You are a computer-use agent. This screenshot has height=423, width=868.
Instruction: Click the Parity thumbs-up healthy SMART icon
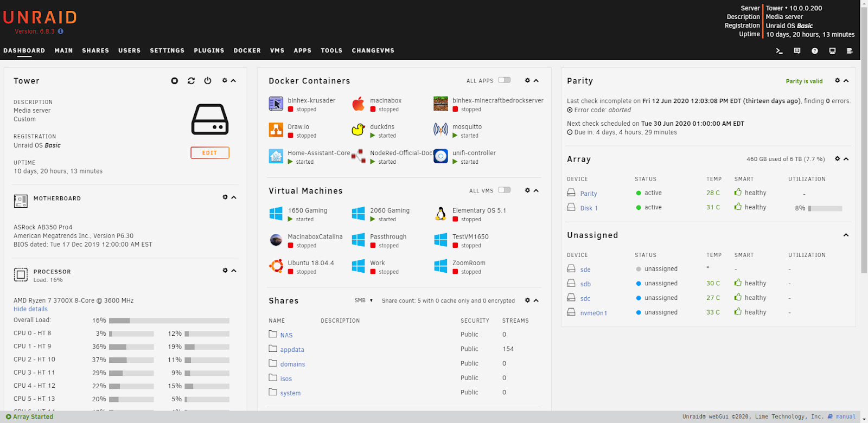click(x=738, y=192)
